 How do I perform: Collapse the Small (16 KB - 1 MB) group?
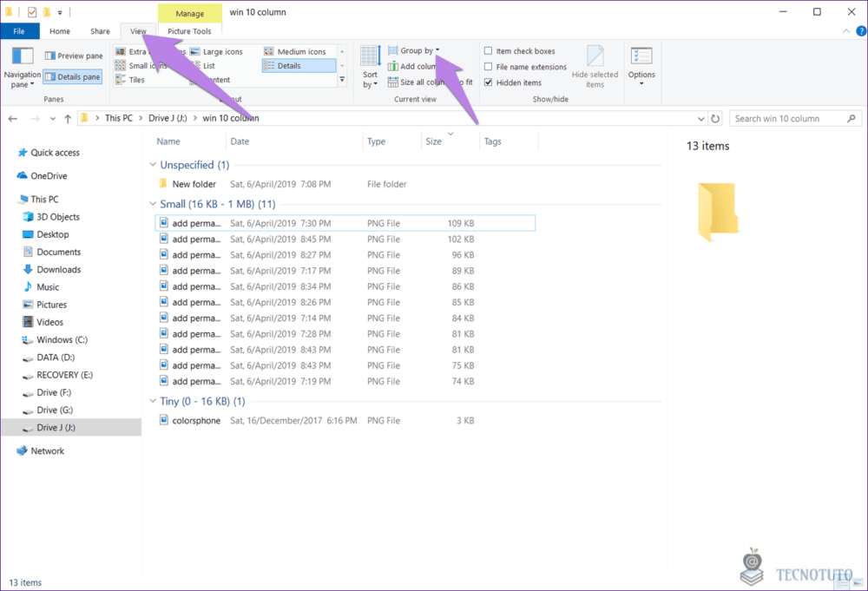pyautogui.click(x=153, y=204)
